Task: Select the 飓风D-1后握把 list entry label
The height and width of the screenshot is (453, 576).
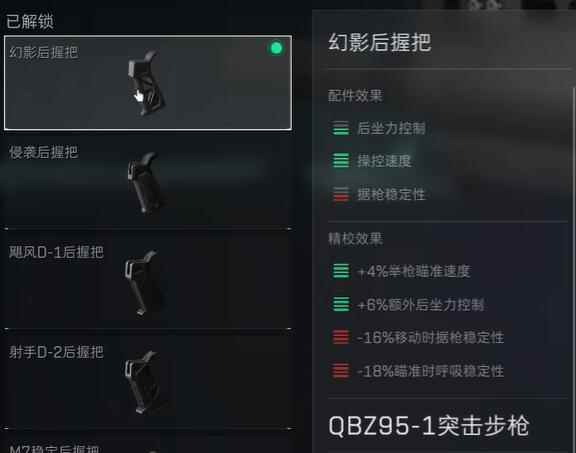Action: click(56, 252)
